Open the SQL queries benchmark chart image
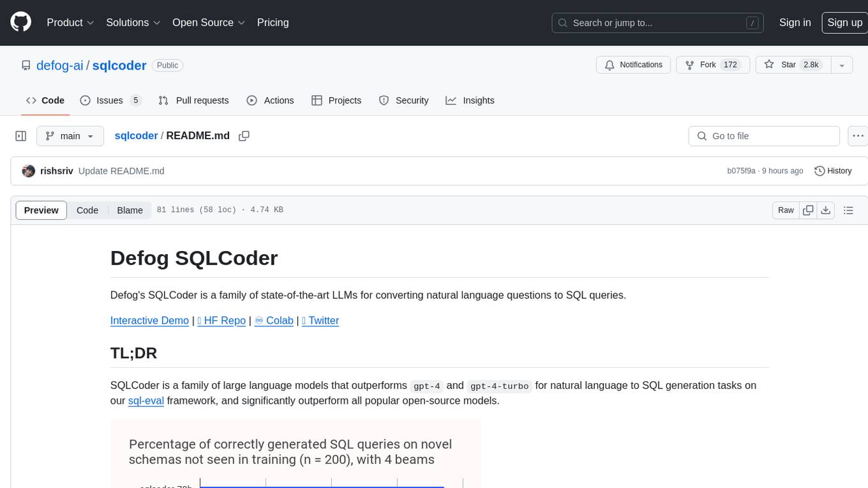 [296, 454]
